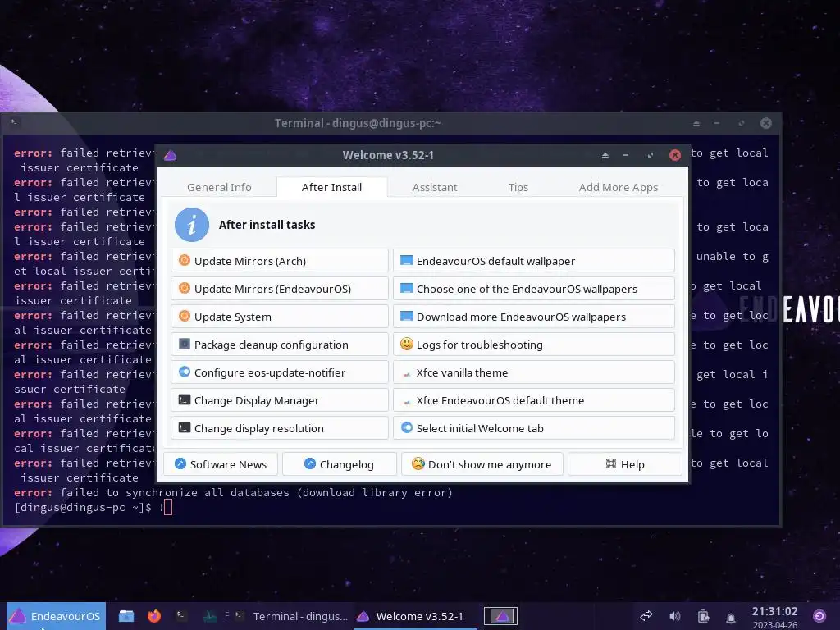Viewport: 840px width, 630px height.
Task: Click the Terminal window roll-up arrow icon
Action: click(x=696, y=123)
